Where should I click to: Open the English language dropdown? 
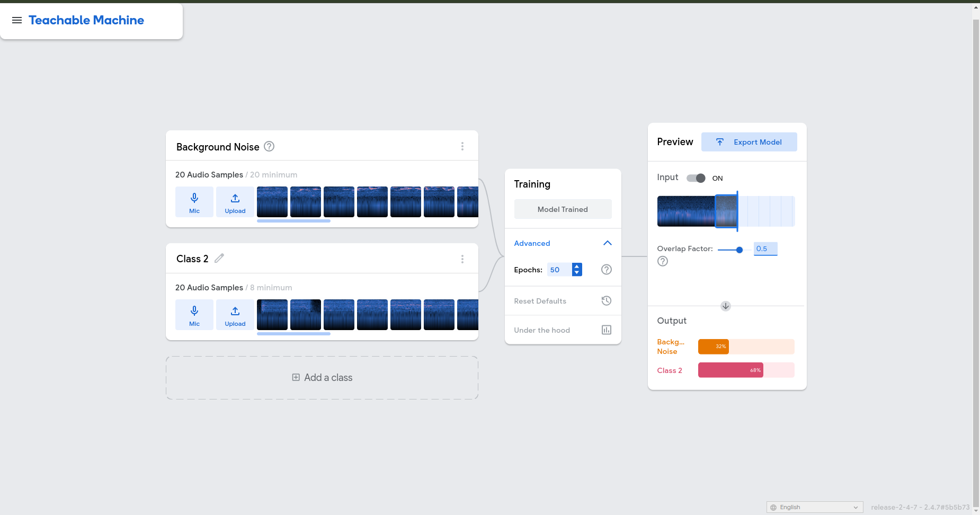[815, 507]
